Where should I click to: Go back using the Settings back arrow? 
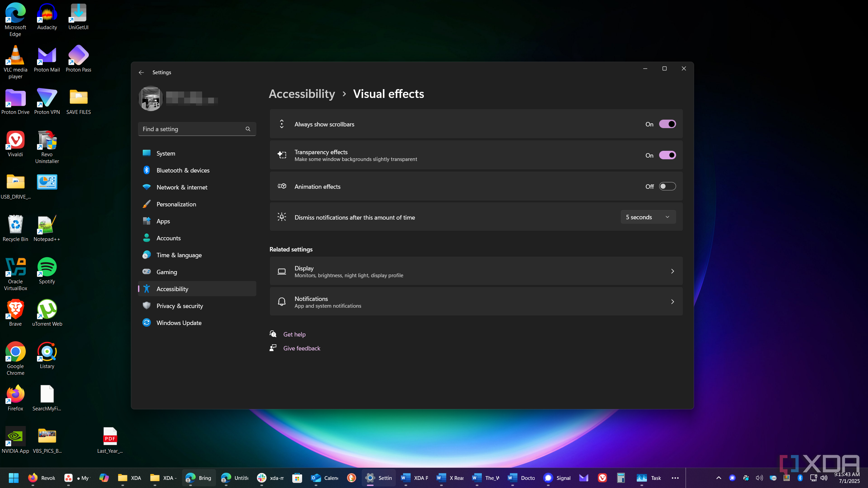tap(141, 72)
